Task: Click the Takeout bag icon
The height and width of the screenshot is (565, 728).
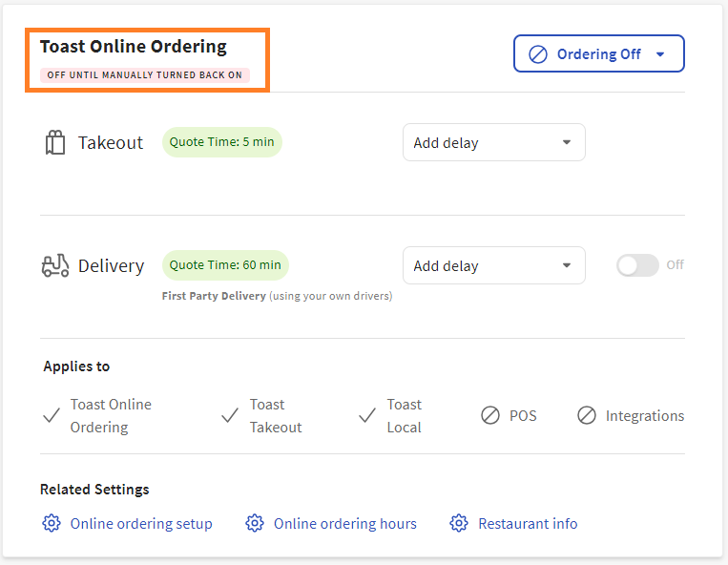Action: pyautogui.click(x=54, y=143)
